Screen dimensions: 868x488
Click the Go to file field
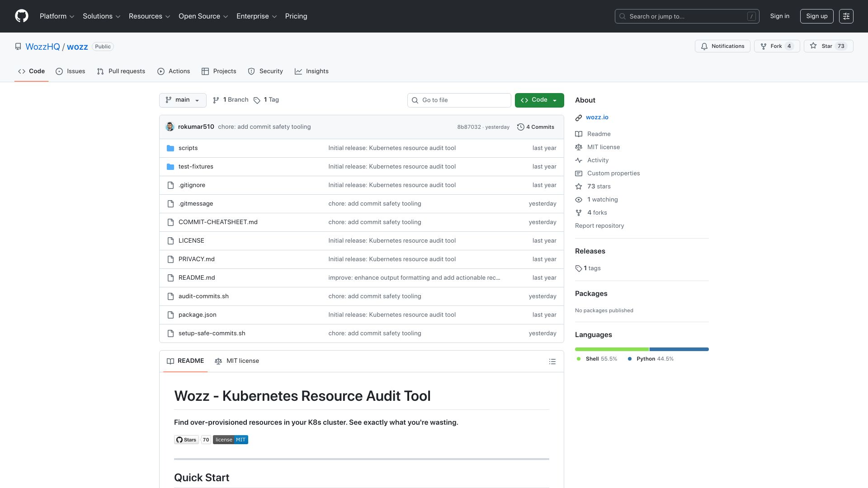point(459,100)
